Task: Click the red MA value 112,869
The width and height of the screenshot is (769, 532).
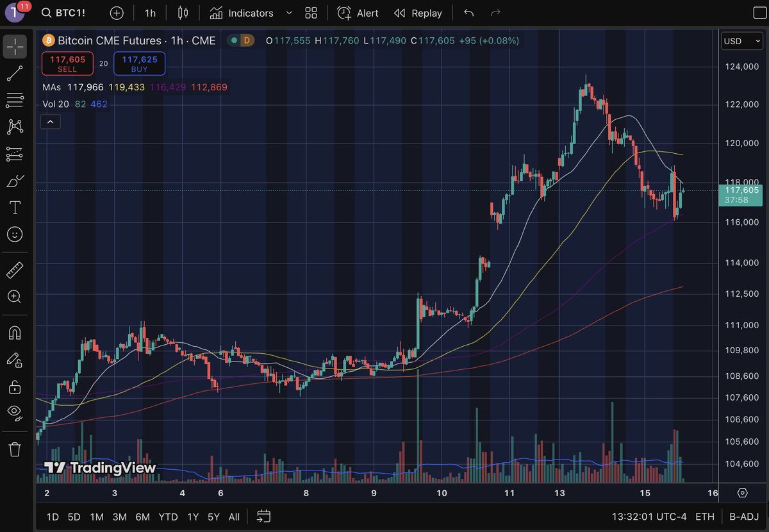Action: pyautogui.click(x=209, y=87)
